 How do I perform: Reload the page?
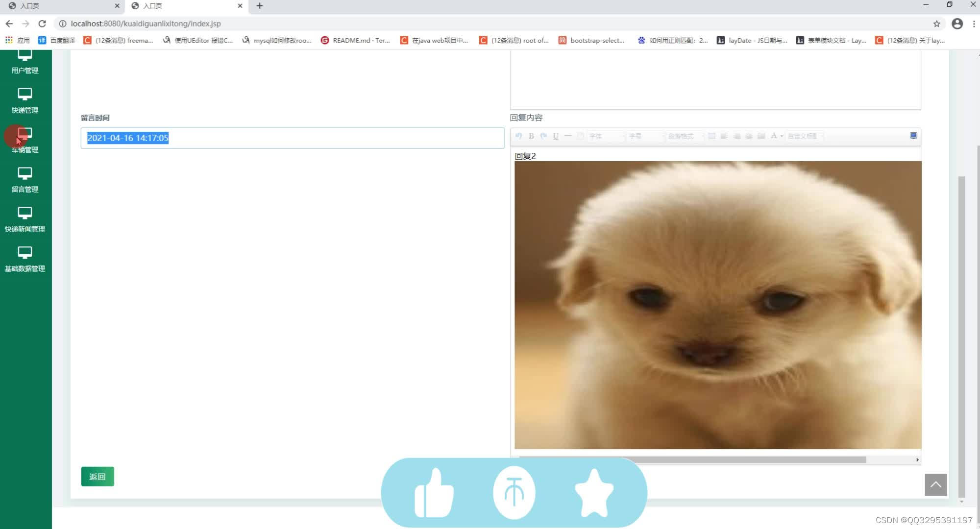(x=42, y=24)
